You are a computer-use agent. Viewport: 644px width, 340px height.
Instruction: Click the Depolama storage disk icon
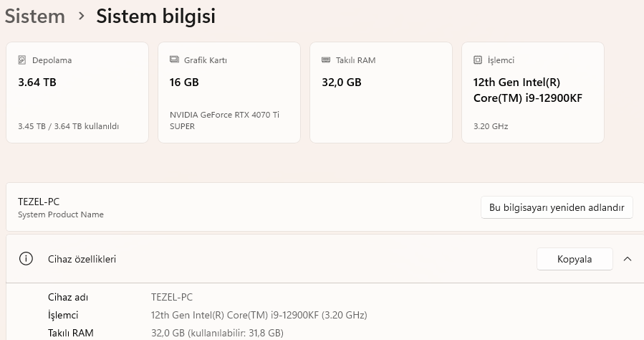tap(22, 60)
